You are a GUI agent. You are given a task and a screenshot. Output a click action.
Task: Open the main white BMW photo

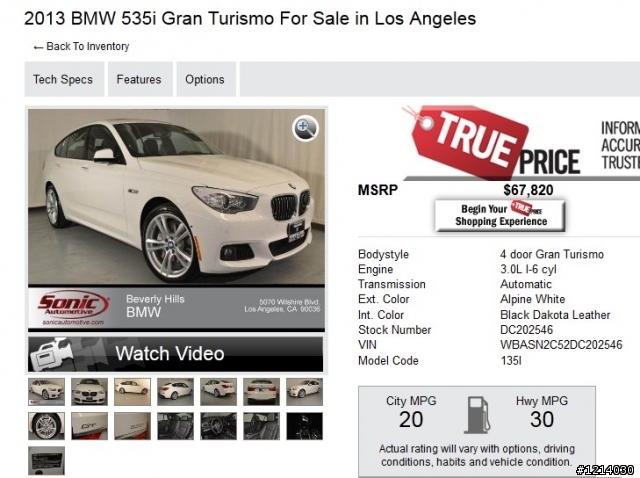(x=176, y=197)
